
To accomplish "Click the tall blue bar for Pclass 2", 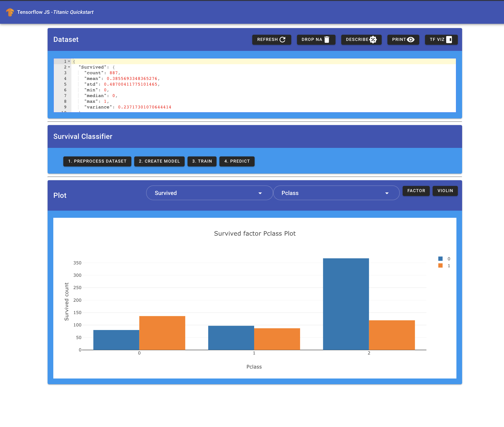I will (x=346, y=304).
